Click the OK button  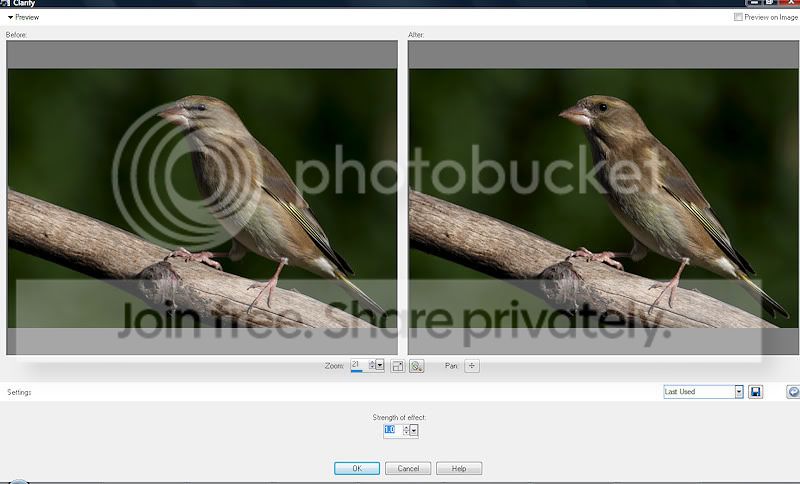coord(357,468)
